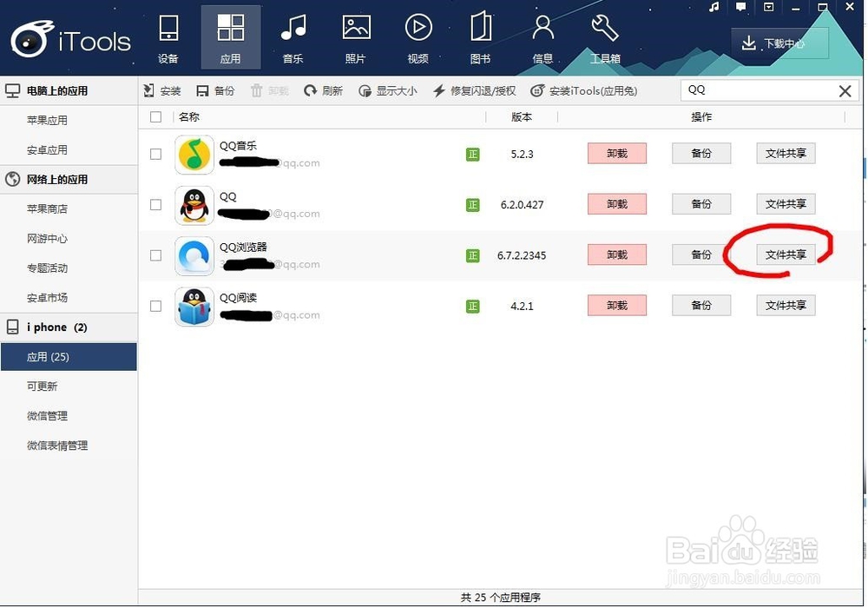Open 文件共享 for QQ浏览器
Viewport: 868px width, 608px height.
pyautogui.click(x=786, y=254)
